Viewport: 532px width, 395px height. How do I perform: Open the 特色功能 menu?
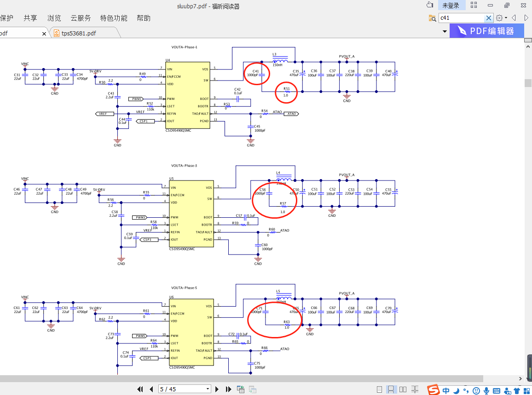tap(114, 18)
